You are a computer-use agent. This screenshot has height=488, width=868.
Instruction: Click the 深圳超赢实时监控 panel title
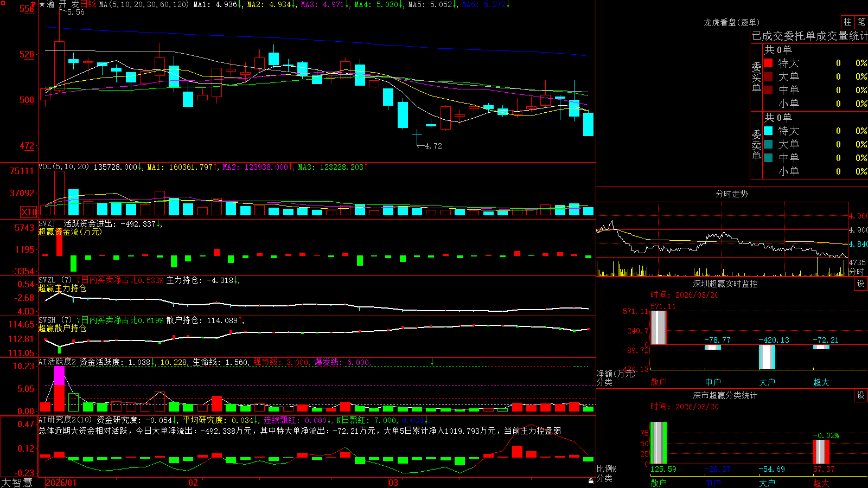click(x=725, y=284)
